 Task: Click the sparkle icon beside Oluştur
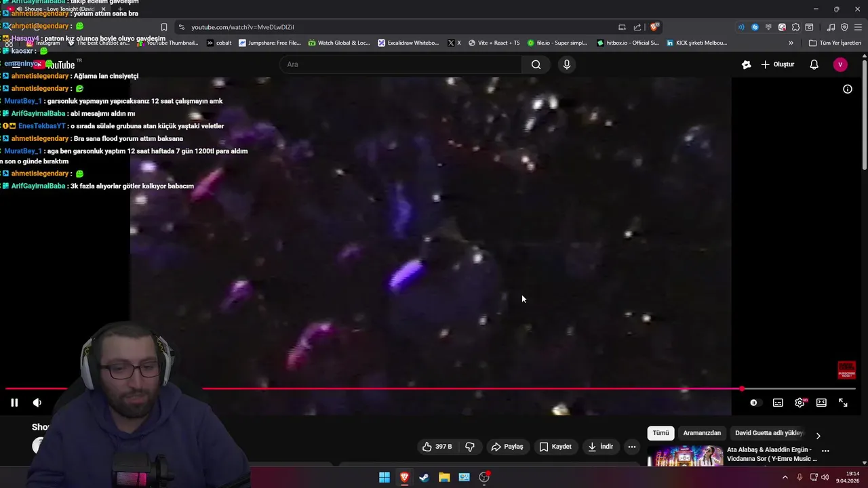click(746, 64)
